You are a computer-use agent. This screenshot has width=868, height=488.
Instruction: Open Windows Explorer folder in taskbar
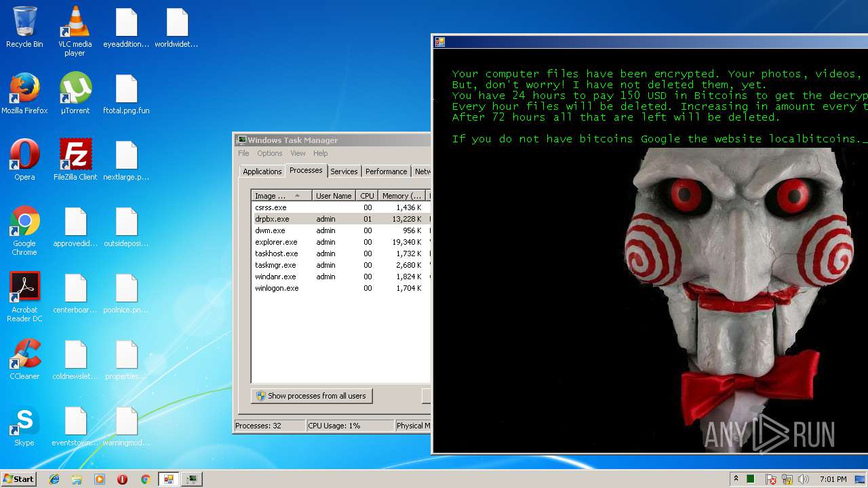[77, 479]
